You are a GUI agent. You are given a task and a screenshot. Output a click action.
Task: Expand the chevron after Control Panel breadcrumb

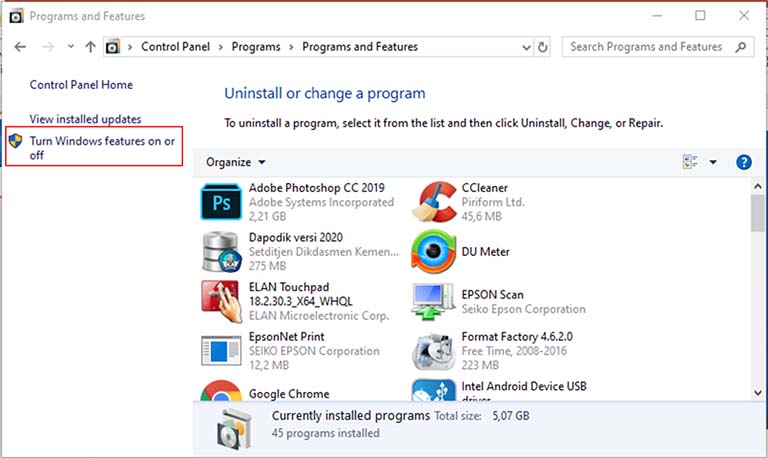(x=221, y=47)
